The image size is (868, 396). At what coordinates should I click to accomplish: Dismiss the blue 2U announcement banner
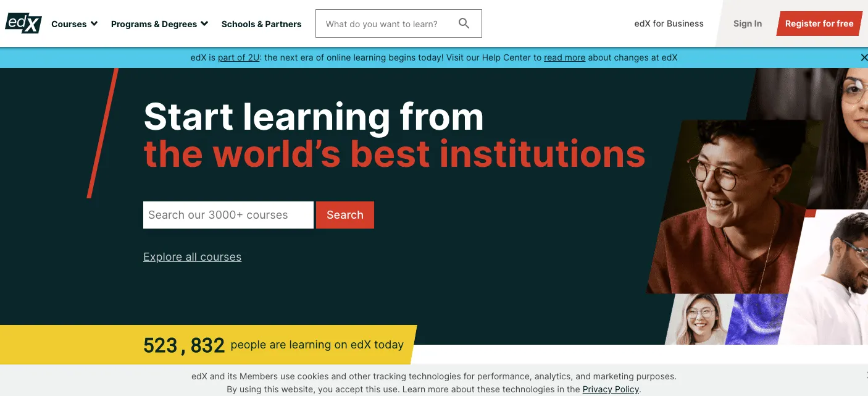click(x=863, y=57)
